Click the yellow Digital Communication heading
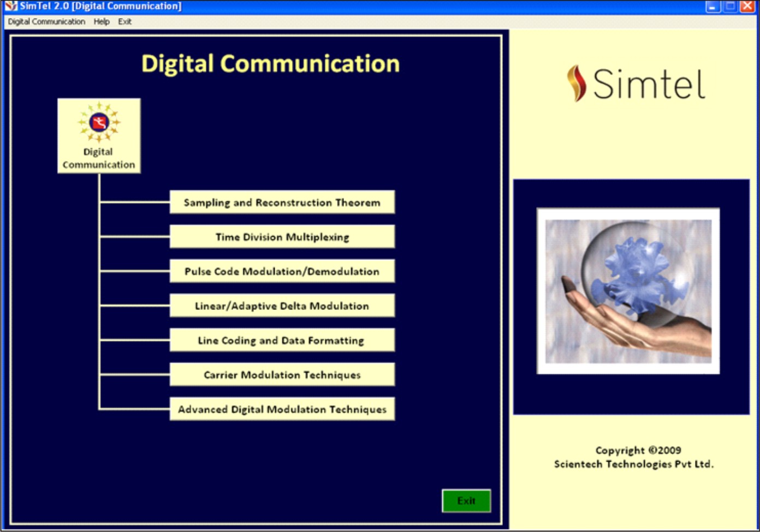 click(270, 64)
